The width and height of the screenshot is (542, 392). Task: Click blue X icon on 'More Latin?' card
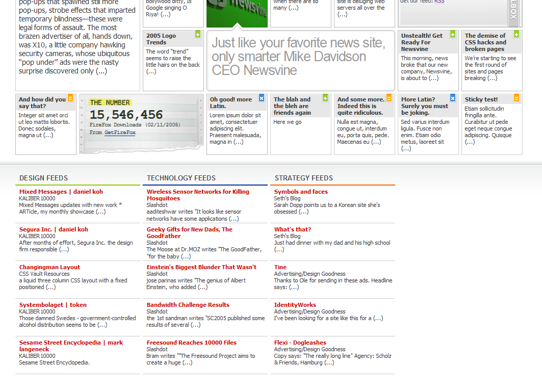(x=453, y=98)
